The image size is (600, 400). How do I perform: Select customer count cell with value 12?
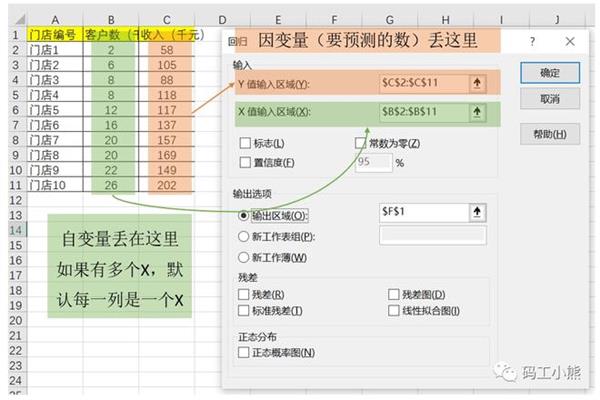(x=111, y=110)
